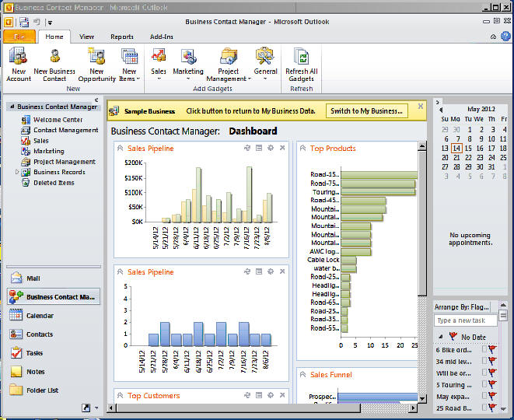Open the New Items dropdown
This screenshot has height=420, width=514.
[129, 65]
